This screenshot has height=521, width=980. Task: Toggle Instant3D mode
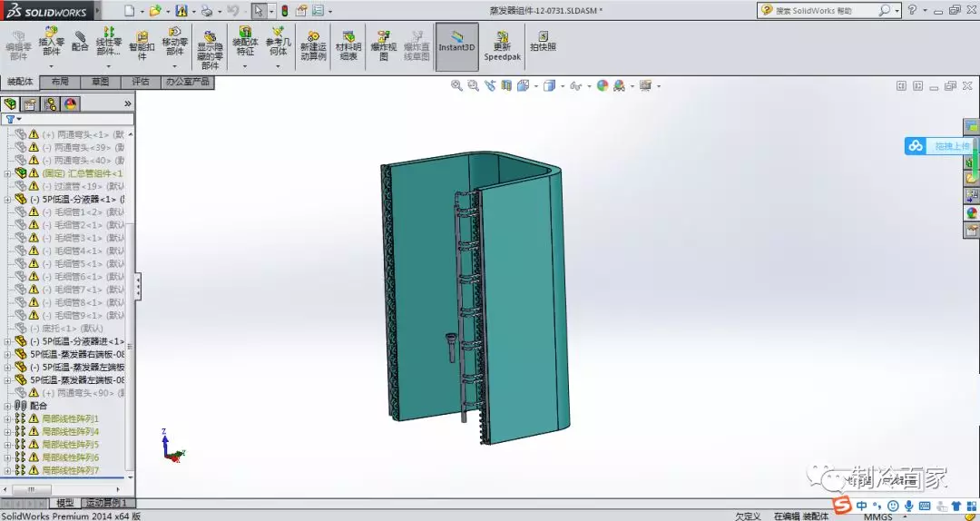(456, 46)
